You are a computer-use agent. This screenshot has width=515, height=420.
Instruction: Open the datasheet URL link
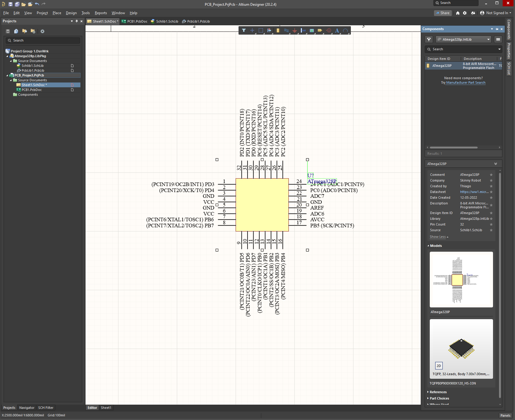(474, 192)
